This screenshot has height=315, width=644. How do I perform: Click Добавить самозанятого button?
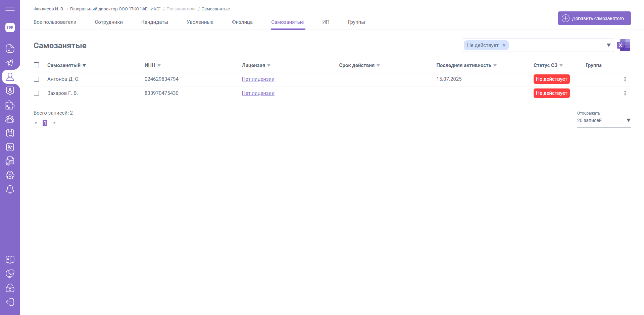(594, 18)
